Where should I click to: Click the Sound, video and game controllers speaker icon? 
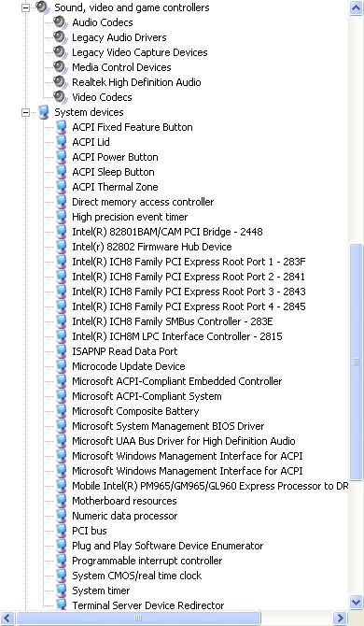(43, 7)
